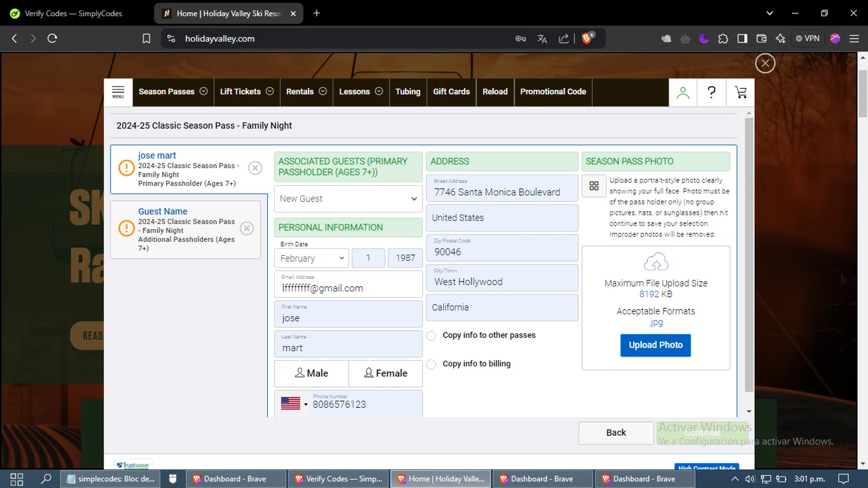The height and width of the screenshot is (488, 868).
Task: Click the warning icon beside jose mart
Action: pos(126,168)
